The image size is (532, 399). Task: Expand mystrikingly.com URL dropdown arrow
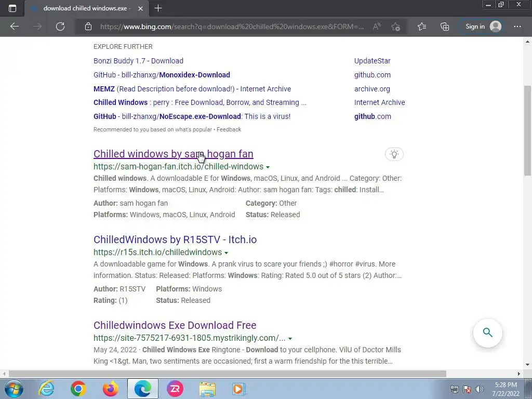[290, 339]
